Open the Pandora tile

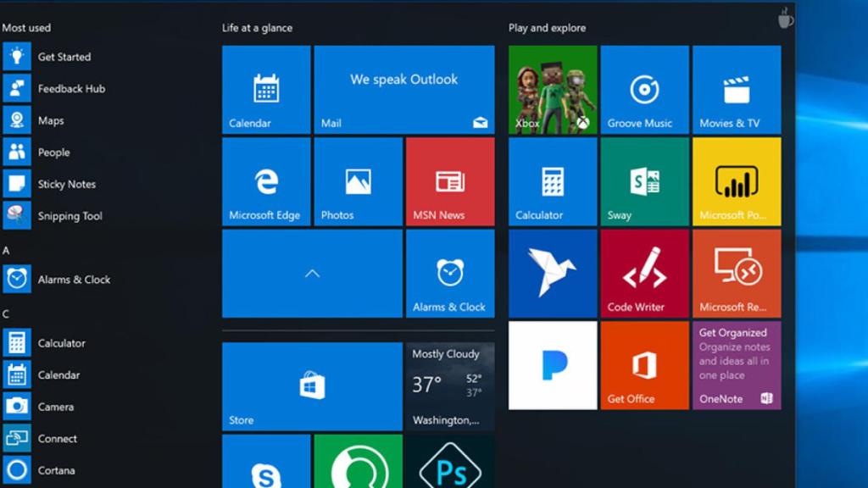pyautogui.click(x=552, y=365)
